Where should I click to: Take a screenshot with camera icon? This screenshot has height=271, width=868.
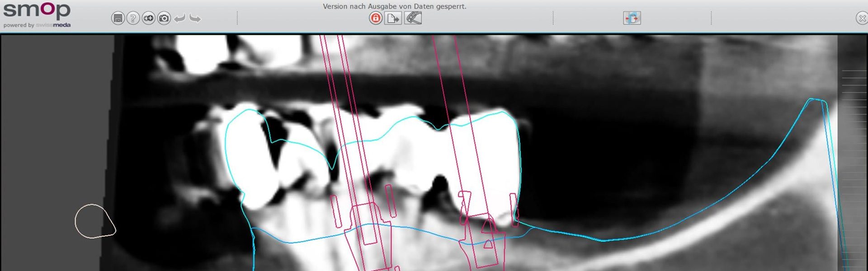[x=164, y=18]
